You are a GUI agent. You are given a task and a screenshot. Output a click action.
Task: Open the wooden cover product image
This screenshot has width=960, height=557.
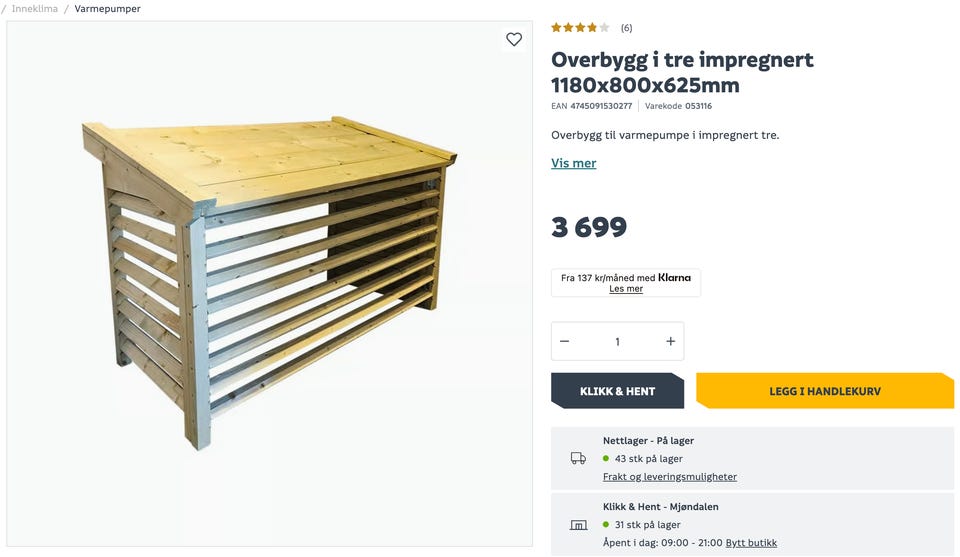(x=269, y=283)
